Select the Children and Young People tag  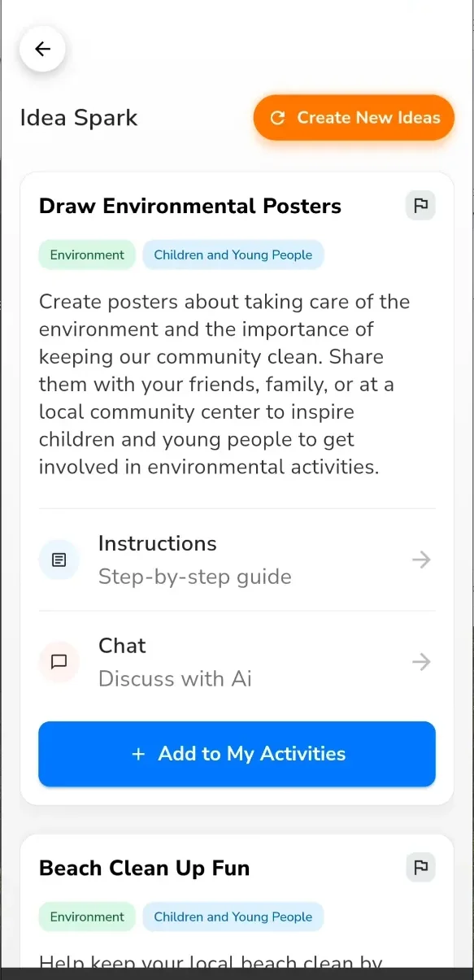[233, 254]
